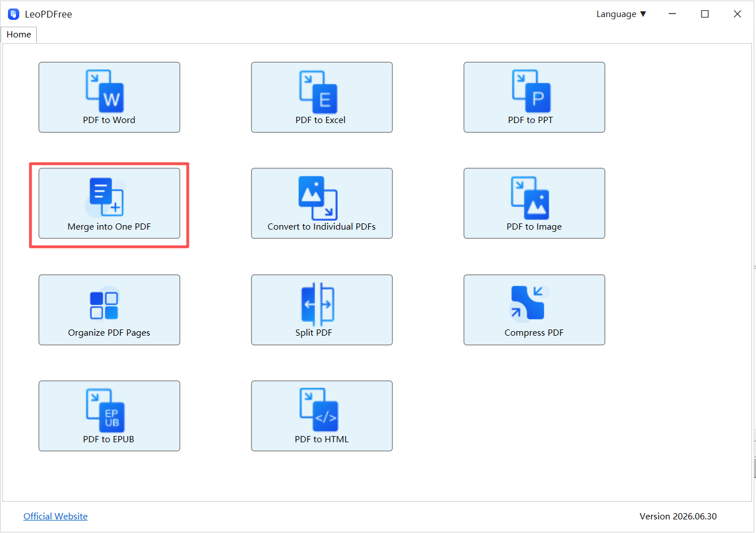Open the PDF to HTML icon

point(318,410)
